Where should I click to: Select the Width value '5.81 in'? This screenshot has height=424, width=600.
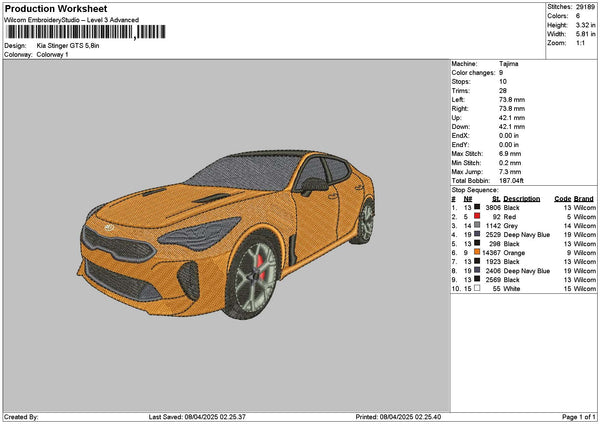coord(585,34)
